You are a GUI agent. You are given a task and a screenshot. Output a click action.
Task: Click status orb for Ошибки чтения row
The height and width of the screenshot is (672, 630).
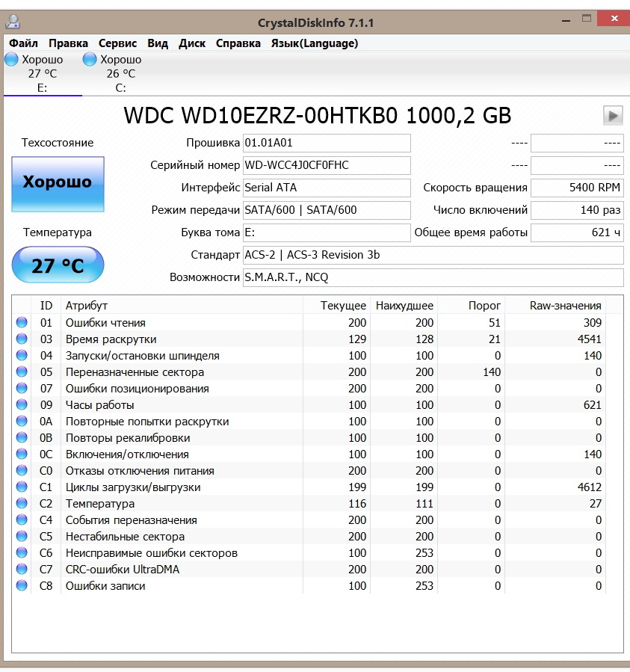tap(22, 322)
